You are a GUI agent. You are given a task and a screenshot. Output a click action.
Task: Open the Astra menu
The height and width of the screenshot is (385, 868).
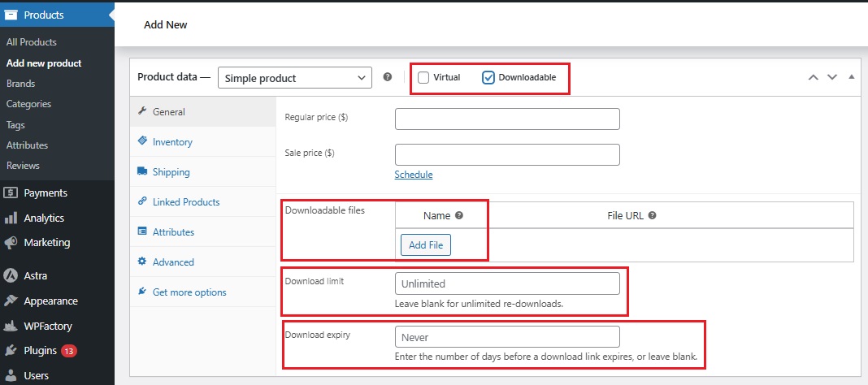[x=36, y=275]
